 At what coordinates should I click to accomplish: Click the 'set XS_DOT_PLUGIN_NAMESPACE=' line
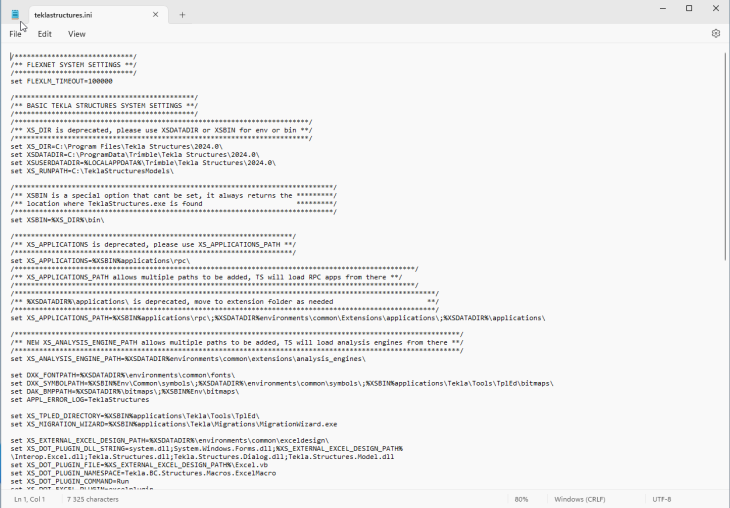[143, 473]
